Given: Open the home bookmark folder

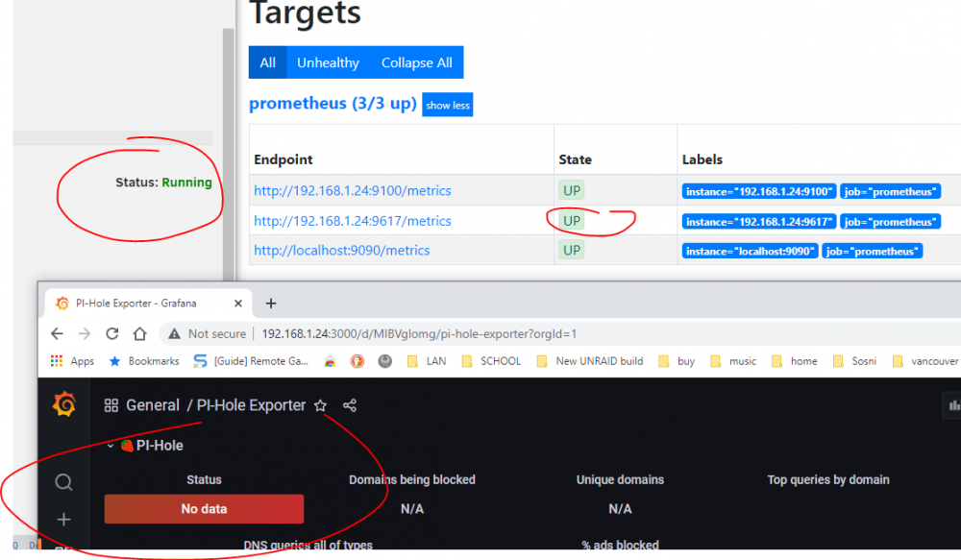Looking at the screenshot, I should pos(795,361).
